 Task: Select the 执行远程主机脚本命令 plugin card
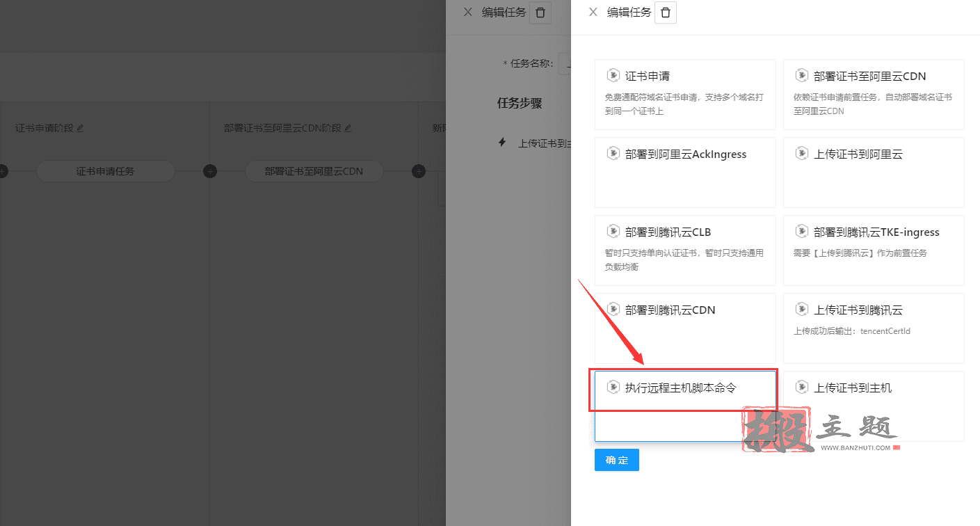685,406
